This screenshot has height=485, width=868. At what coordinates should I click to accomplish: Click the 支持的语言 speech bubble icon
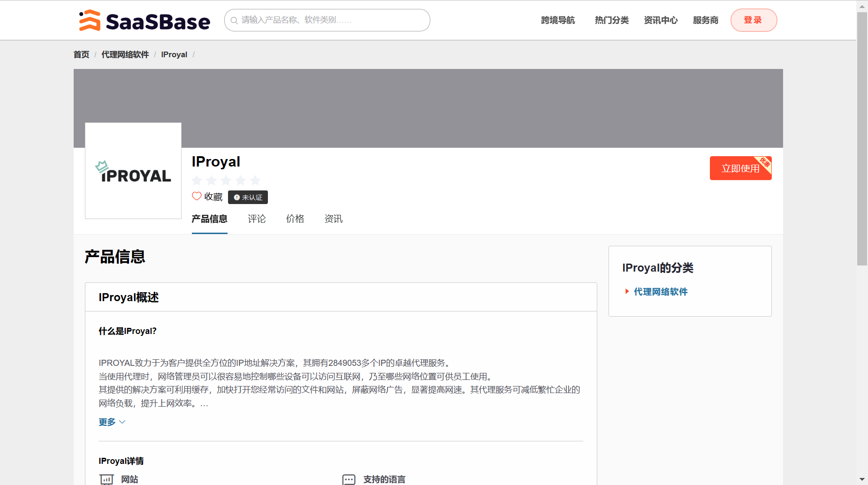click(349, 479)
